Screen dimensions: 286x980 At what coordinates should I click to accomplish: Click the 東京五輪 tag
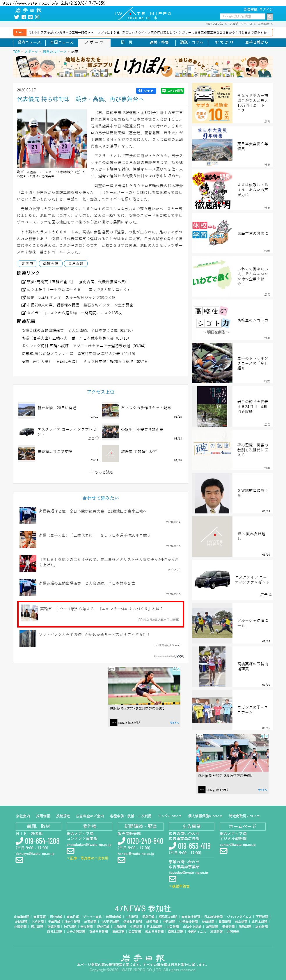(x=76, y=263)
